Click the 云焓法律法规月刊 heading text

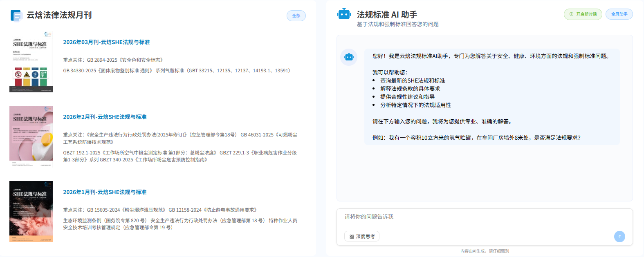pyautogui.click(x=59, y=15)
